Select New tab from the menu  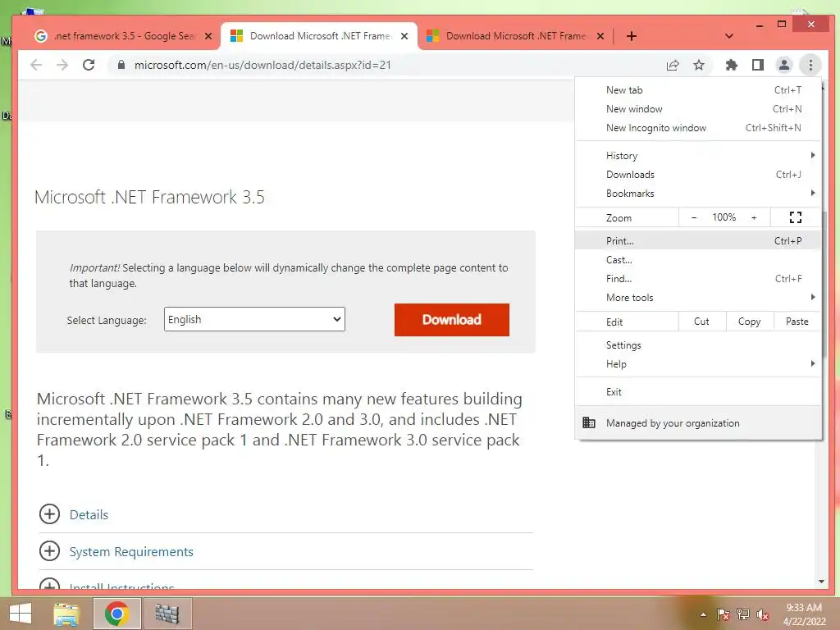[698, 90]
